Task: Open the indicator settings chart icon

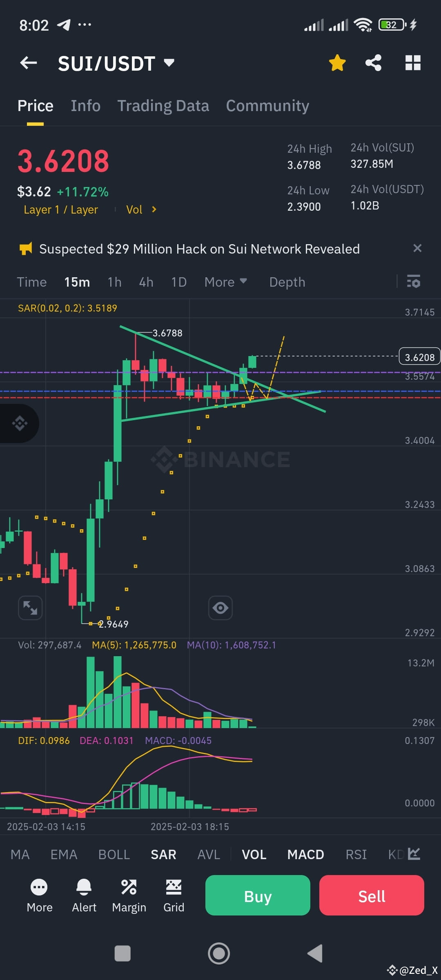Action: (414, 854)
